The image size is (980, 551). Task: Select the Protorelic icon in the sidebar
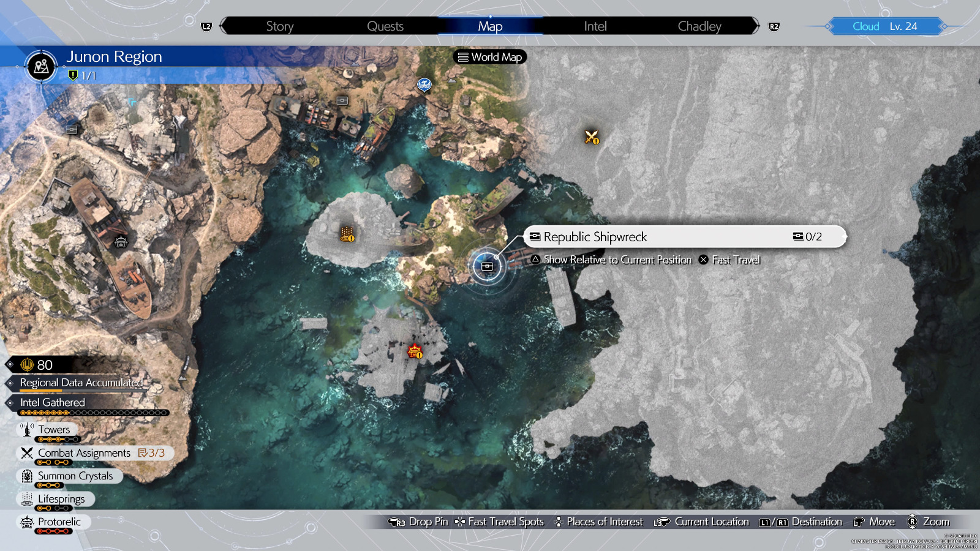click(x=26, y=522)
